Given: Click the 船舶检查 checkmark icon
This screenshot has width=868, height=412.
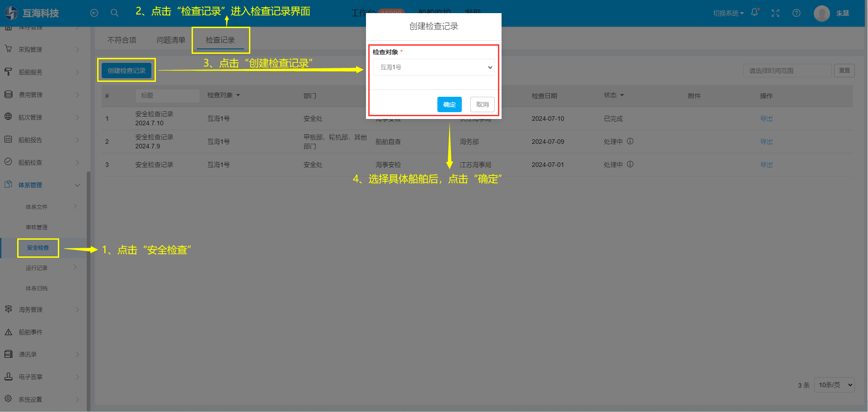Looking at the screenshot, I should (x=8, y=162).
